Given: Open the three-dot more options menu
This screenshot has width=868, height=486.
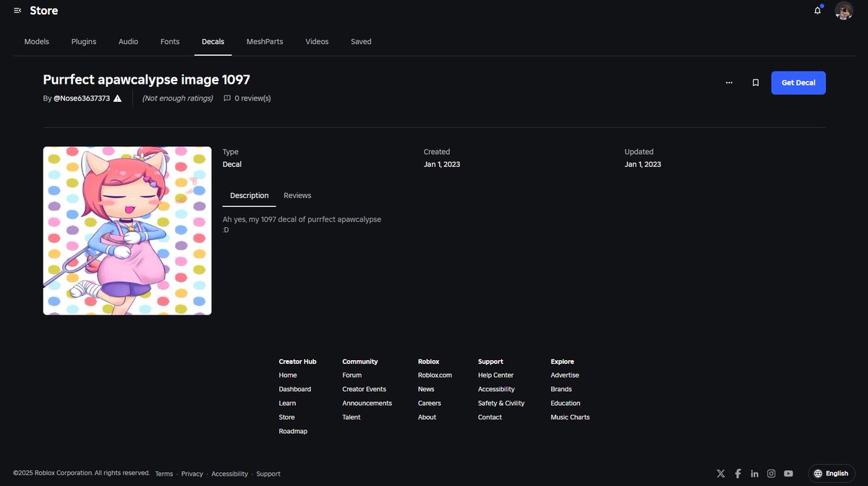Looking at the screenshot, I should click(728, 82).
